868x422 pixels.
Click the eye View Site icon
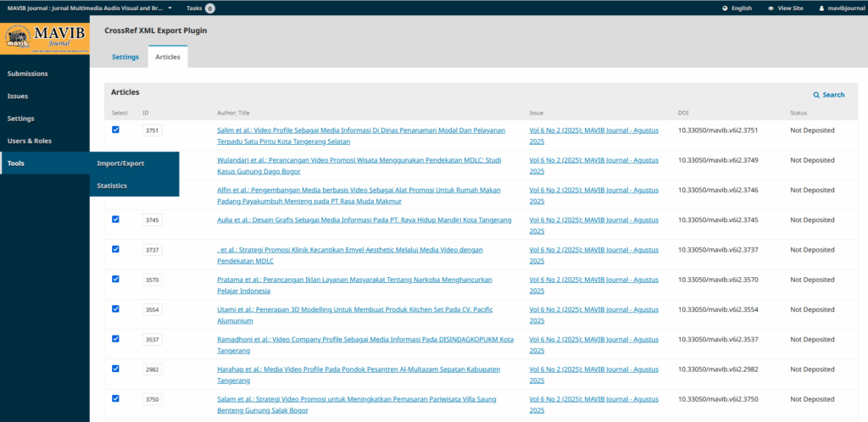771,8
